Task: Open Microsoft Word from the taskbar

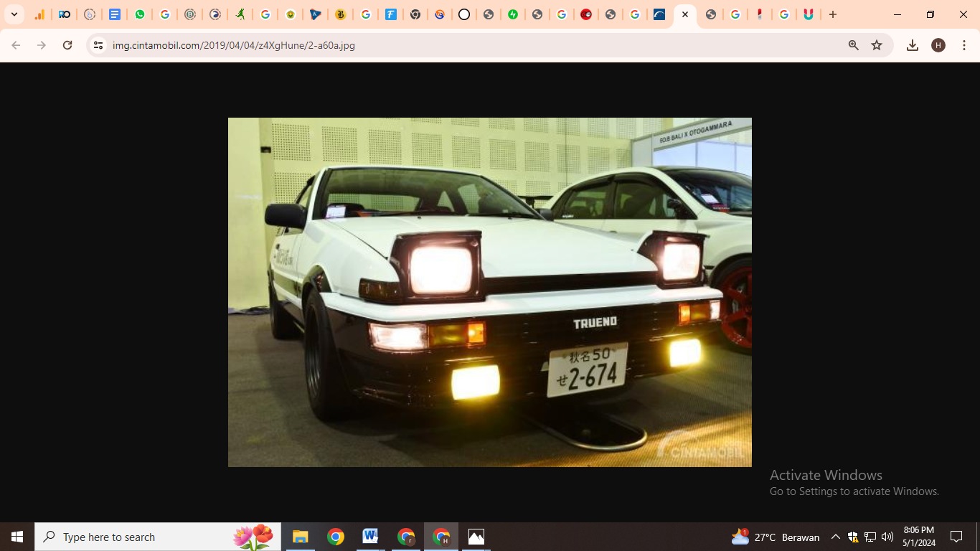Action: [370, 537]
